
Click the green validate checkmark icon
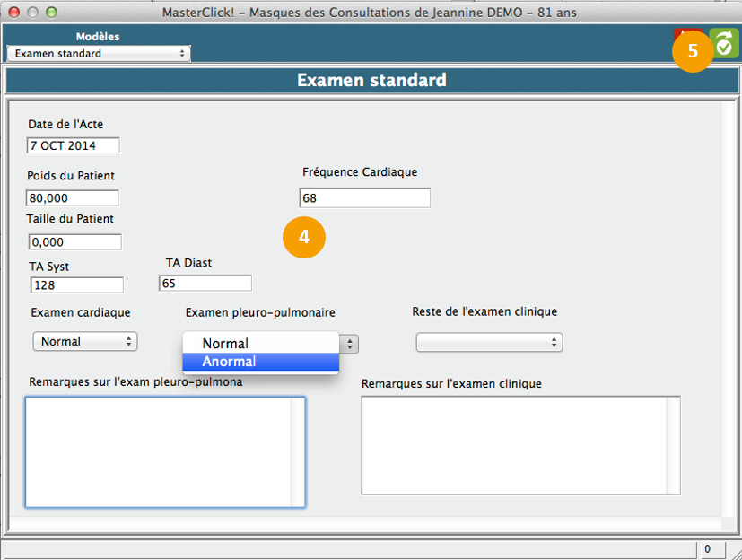click(x=725, y=42)
